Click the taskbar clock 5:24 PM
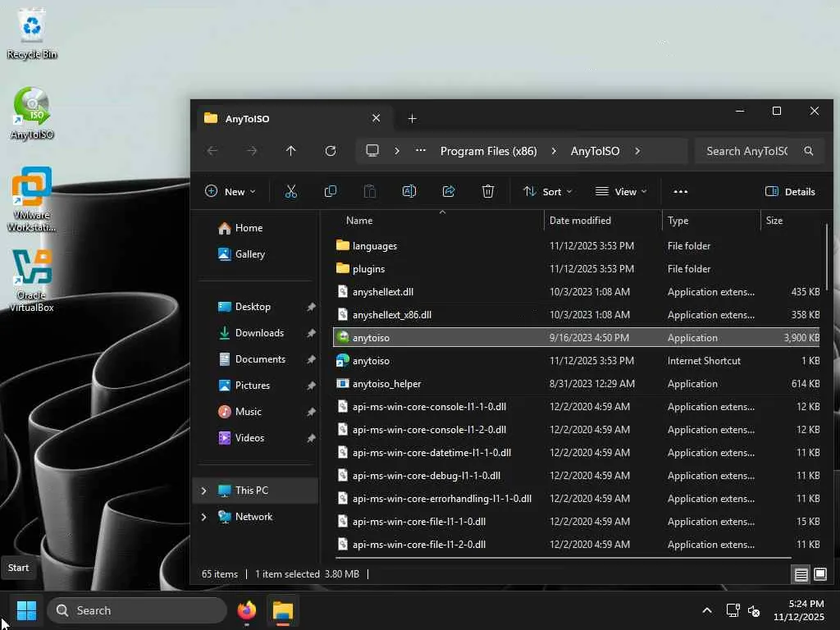Screen dimensions: 840x630 click(806, 604)
